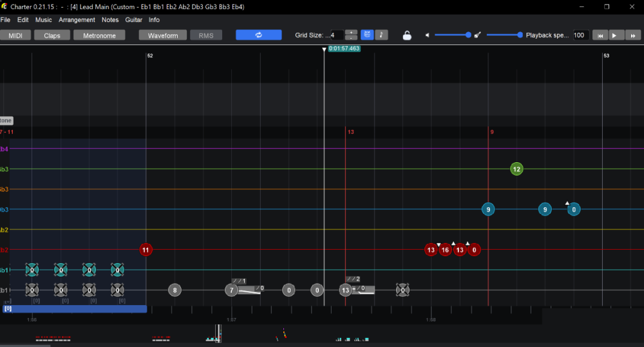Image resolution: width=644 pixels, height=347 pixels.
Task: Click the volume speaker icon
Action: (428, 35)
